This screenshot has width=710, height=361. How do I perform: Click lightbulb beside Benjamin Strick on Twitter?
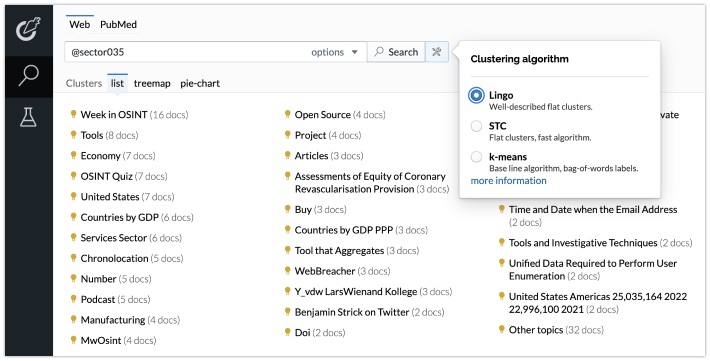click(x=287, y=311)
